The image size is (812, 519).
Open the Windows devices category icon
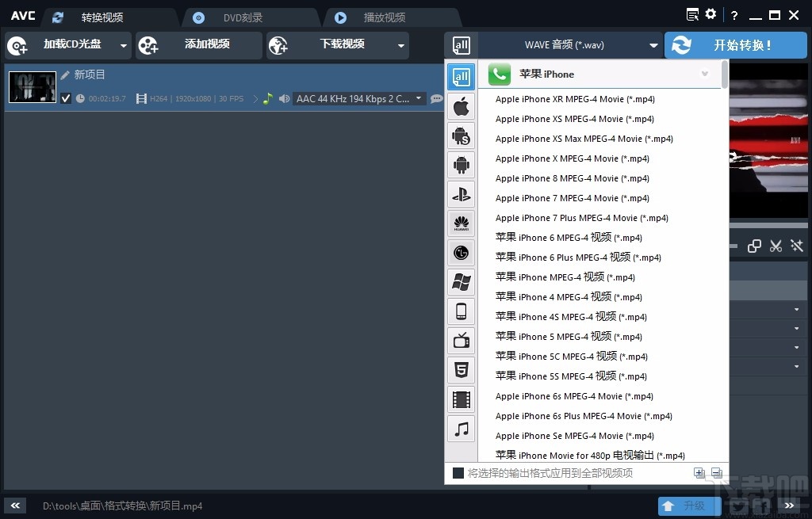coord(462,282)
